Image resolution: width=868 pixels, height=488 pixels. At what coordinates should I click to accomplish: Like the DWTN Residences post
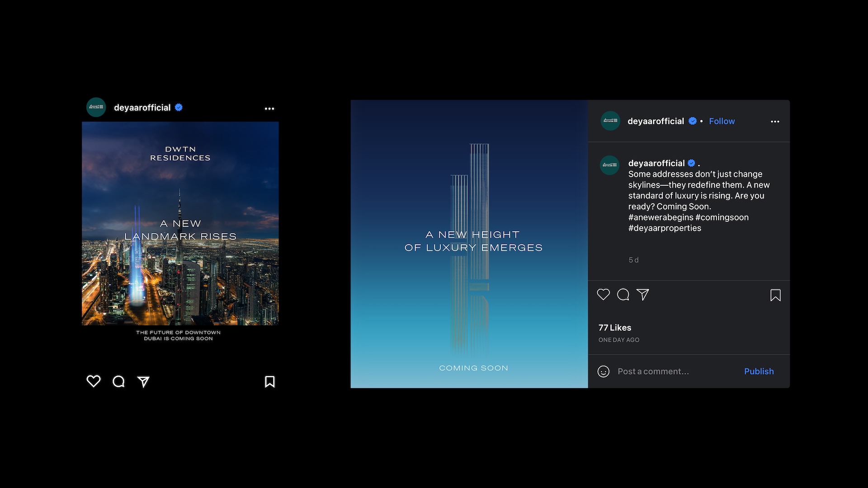[x=94, y=381]
